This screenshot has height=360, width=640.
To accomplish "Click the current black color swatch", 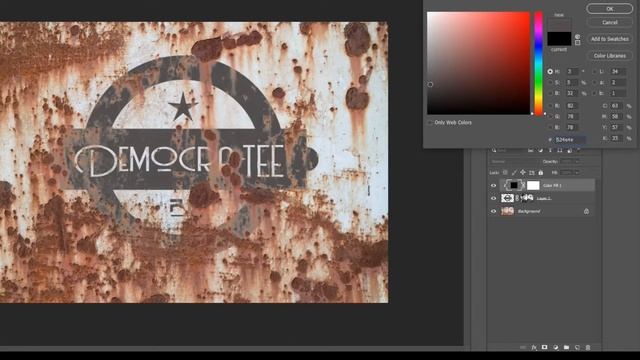I will click(x=559, y=39).
